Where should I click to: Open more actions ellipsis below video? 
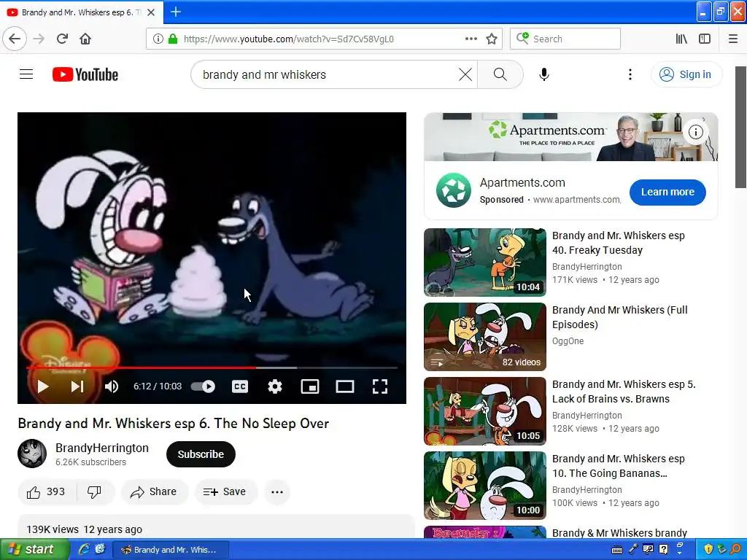pyautogui.click(x=276, y=492)
